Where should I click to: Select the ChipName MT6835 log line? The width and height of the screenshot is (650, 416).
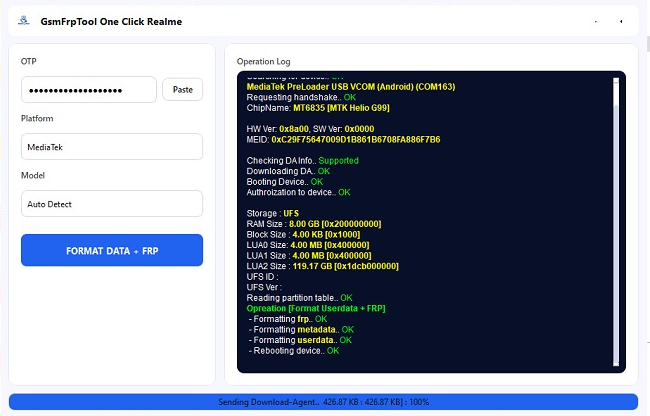pyautogui.click(x=318, y=108)
